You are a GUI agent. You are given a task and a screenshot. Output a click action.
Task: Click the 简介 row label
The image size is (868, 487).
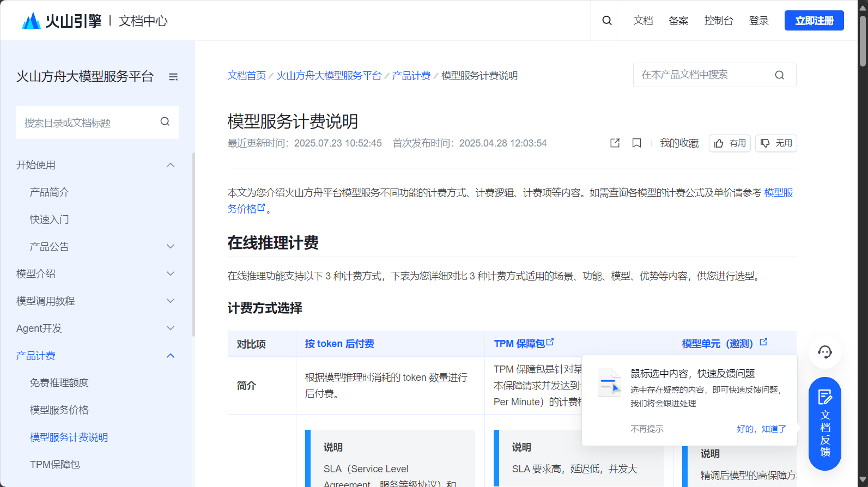click(x=246, y=386)
